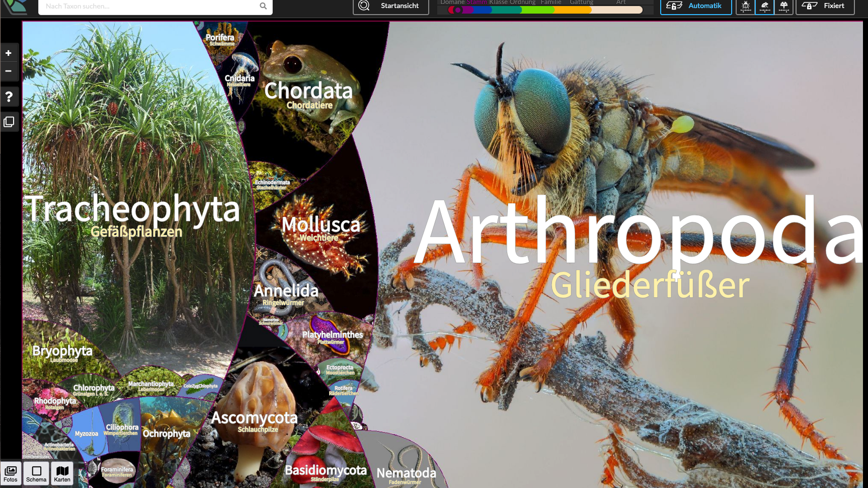
Task: Switch to Karten map view
Action: click(x=62, y=473)
